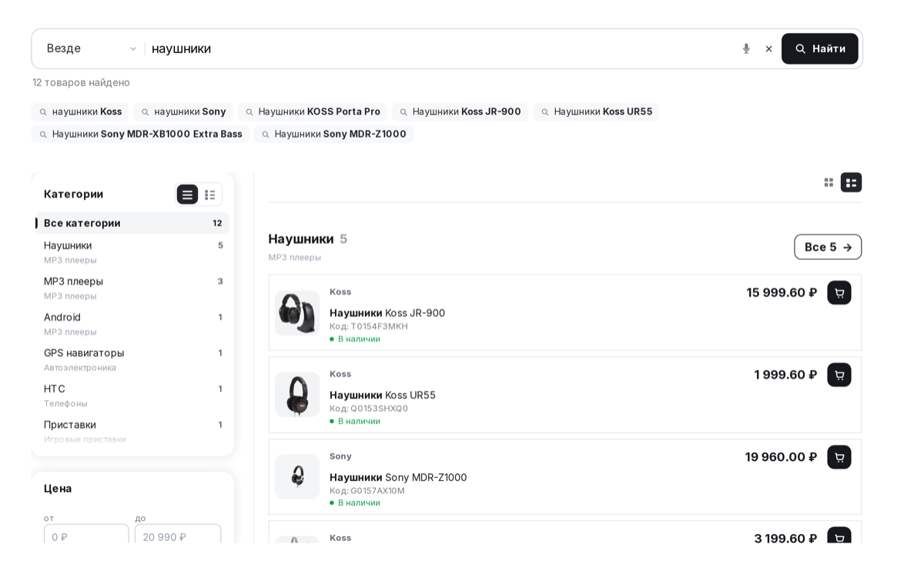Click the "12 товаров найдено" result count

(81, 82)
